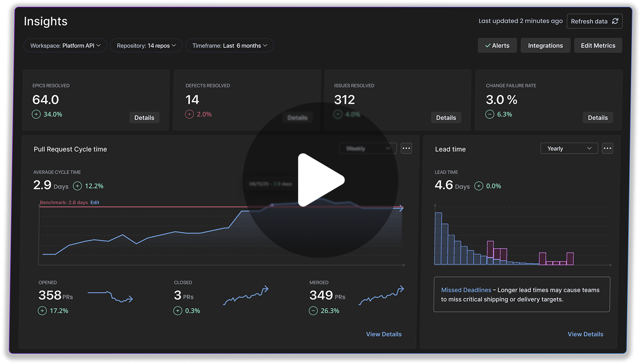This screenshot has height=364, width=641.
Task: Expand the Workspace Platform API dropdown
Action: point(66,46)
